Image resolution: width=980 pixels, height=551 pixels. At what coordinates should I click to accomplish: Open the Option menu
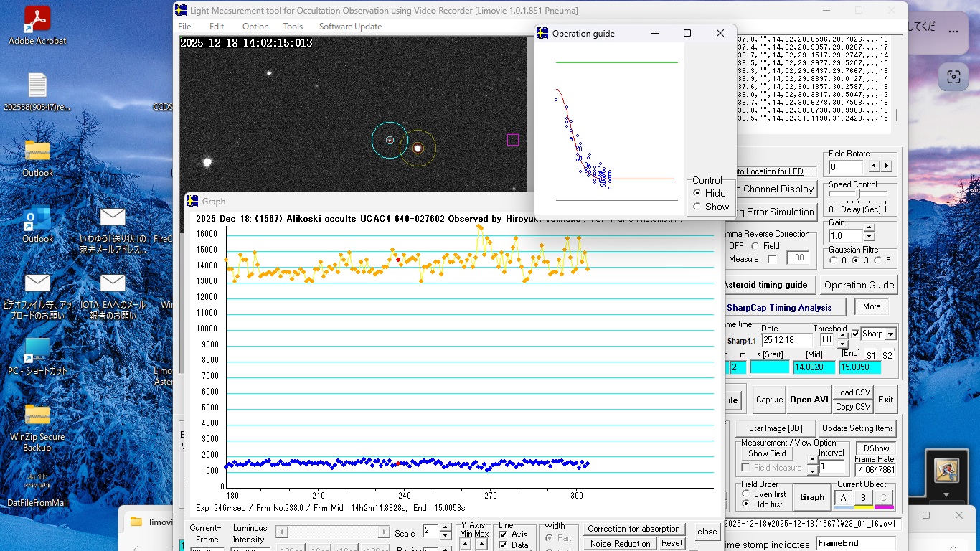255,27
